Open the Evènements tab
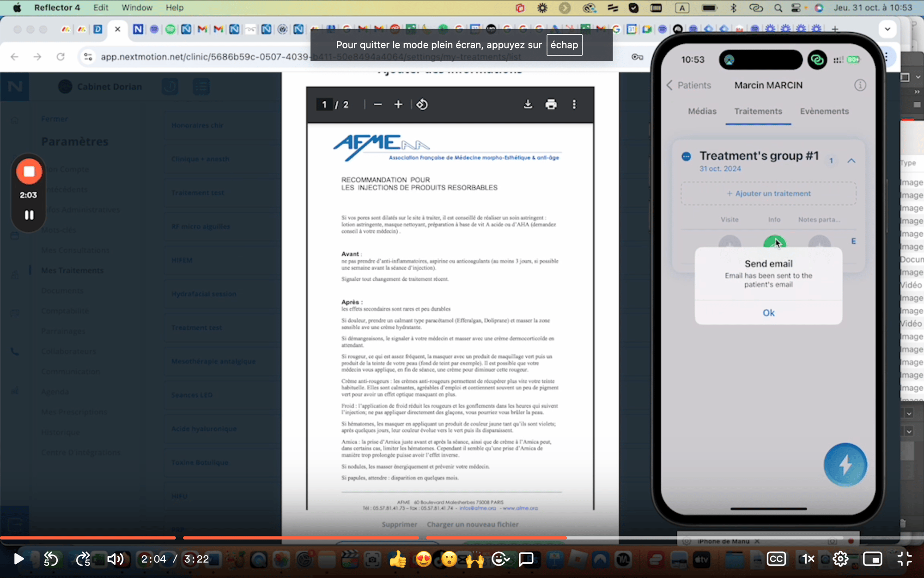This screenshot has height=578, width=924. pyautogui.click(x=824, y=111)
